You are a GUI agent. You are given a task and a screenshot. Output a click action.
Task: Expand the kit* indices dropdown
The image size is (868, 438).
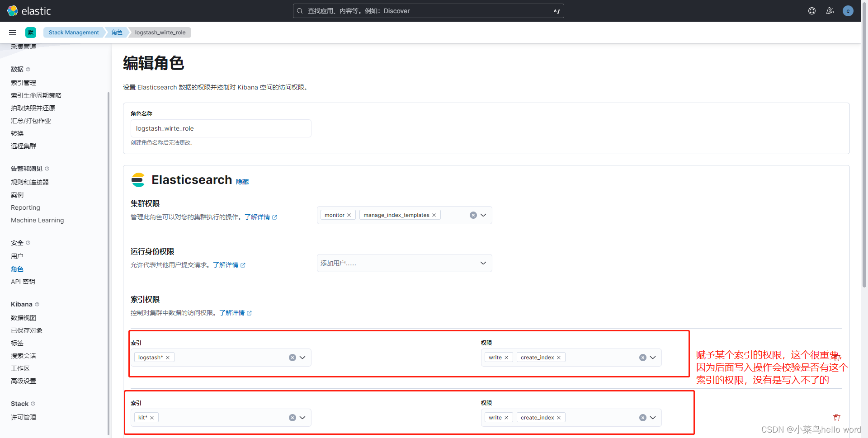(302, 418)
